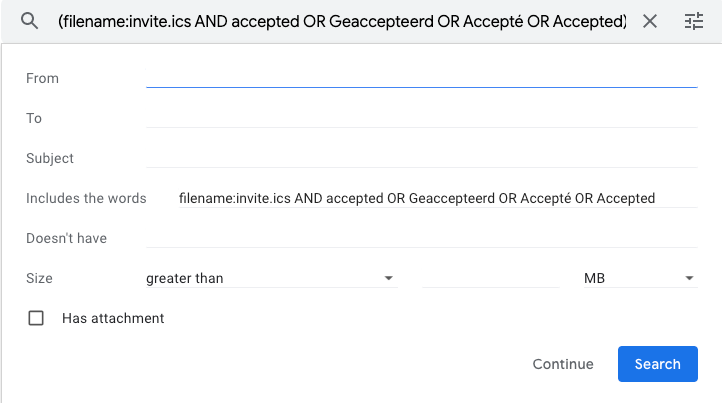
Task: Focus the "Doesn't have" input field
Action: coord(421,238)
